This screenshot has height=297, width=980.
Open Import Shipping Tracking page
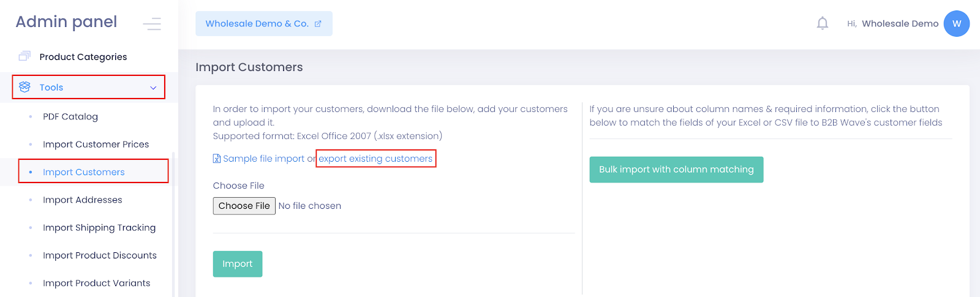tap(99, 228)
